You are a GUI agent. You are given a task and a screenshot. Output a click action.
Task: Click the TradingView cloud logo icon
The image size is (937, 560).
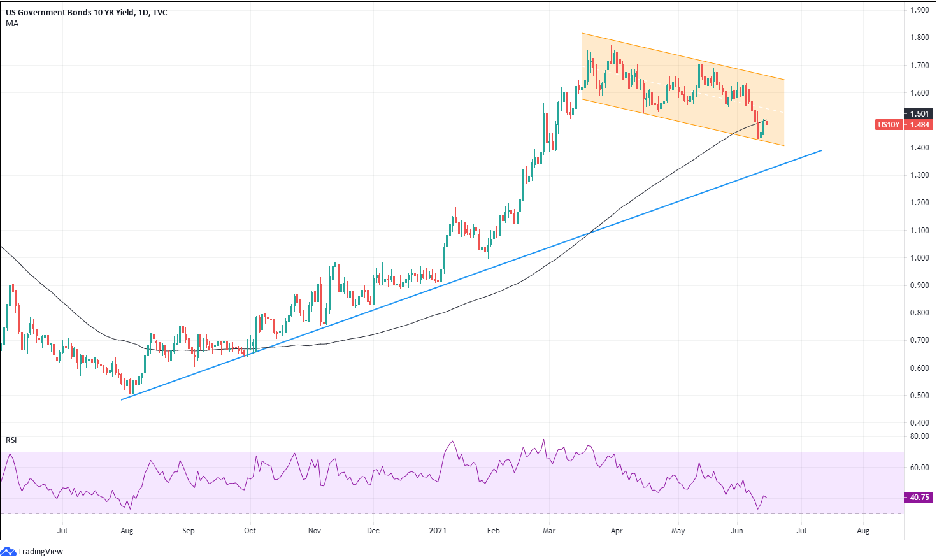[8, 551]
